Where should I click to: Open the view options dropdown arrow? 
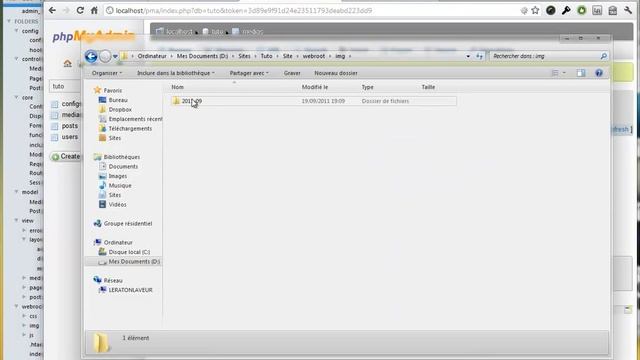pyautogui.click(x=564, y=73)
